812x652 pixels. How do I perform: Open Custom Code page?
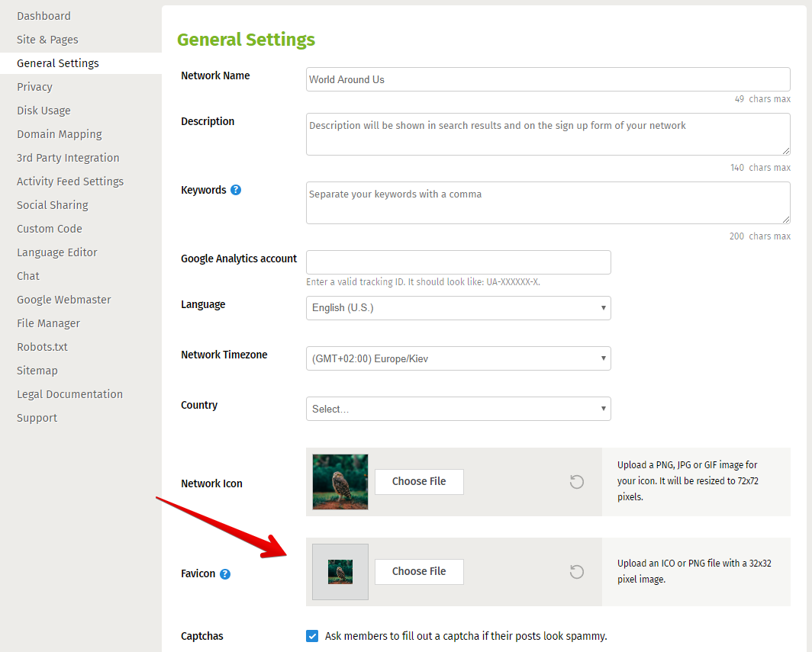point(50,229)
